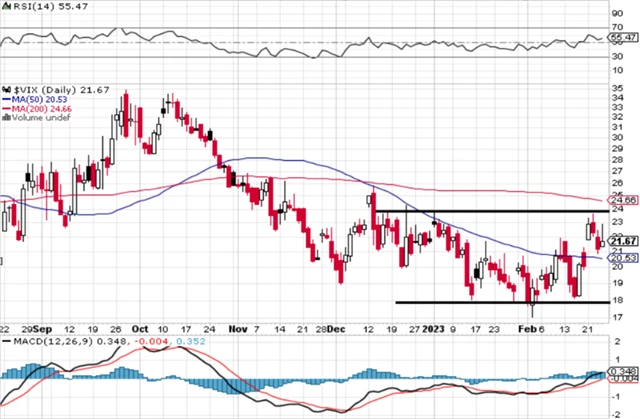Click the 21.67 current price tag
The image size is (640, 419).
624,241
